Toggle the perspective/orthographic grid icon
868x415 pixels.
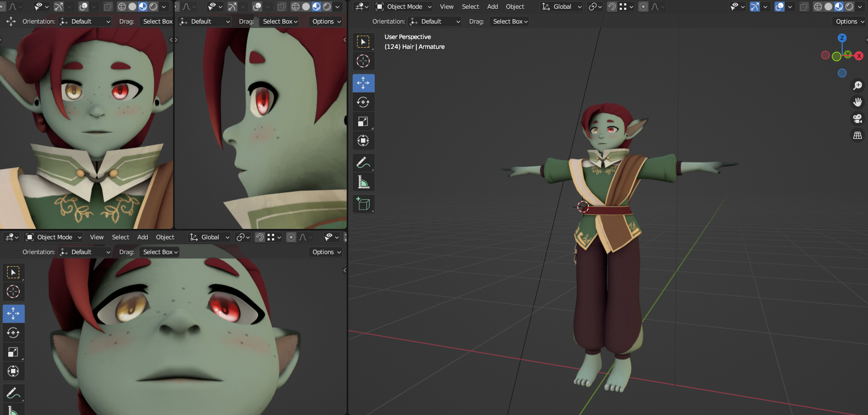pos(857,135)
